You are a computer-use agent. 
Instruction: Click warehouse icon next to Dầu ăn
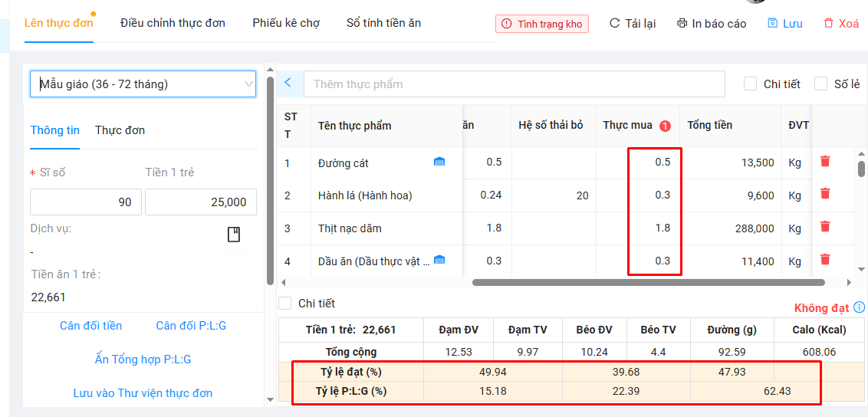(439, 260)
